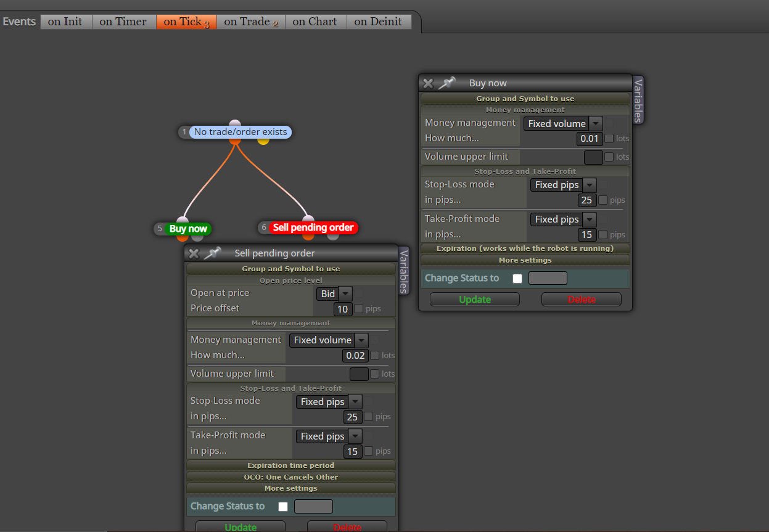Switch to the on Timer events tab
Screen dimensions: 769x532
(124, 22)
